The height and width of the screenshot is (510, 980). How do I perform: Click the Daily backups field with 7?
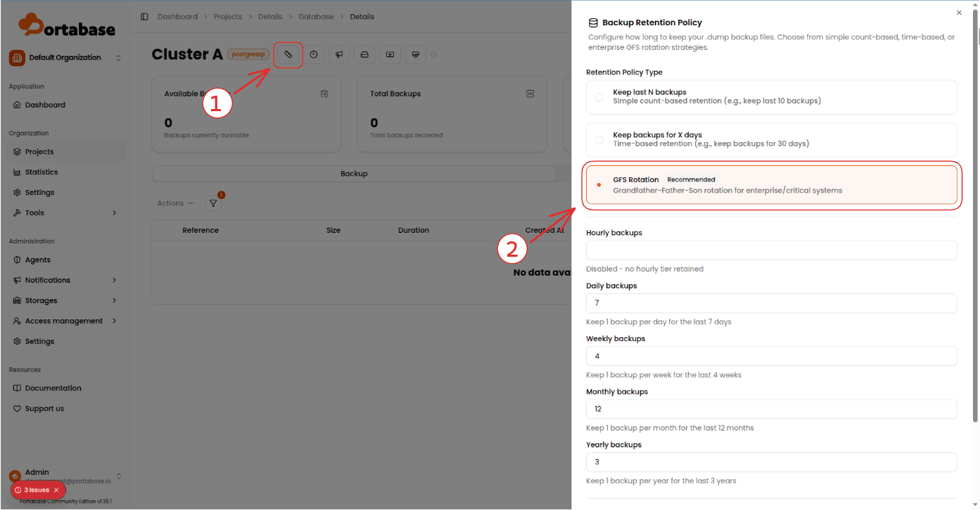click(771, 302)
